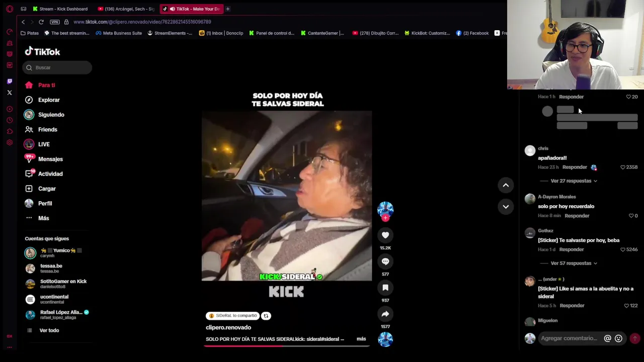Click the browser back arrow

[x=23, y=22]
